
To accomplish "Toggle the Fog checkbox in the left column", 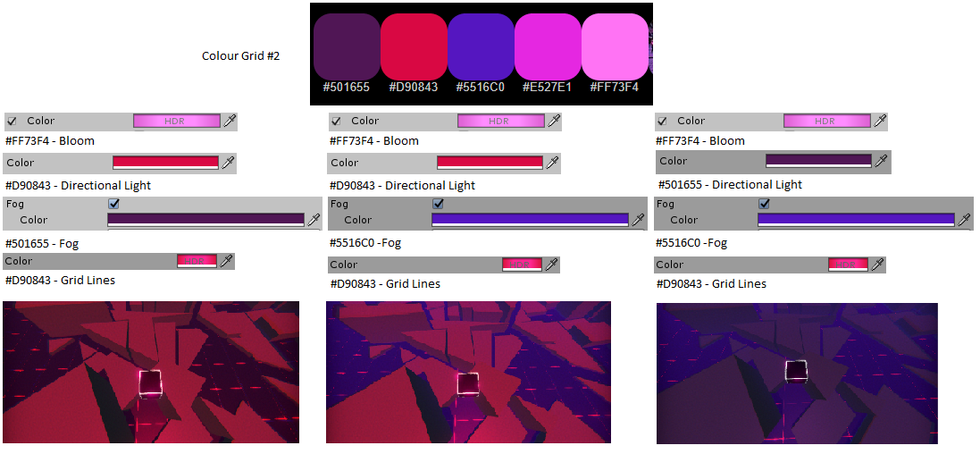I will (113, 204).
